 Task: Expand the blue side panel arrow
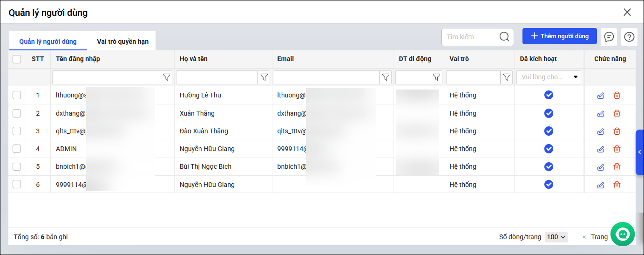(640, 152)
